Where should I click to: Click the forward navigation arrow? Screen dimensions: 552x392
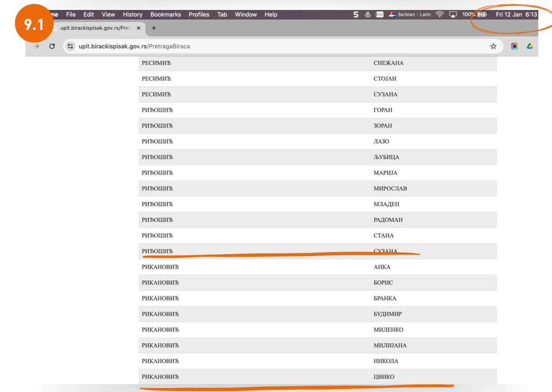click(37, 46)
